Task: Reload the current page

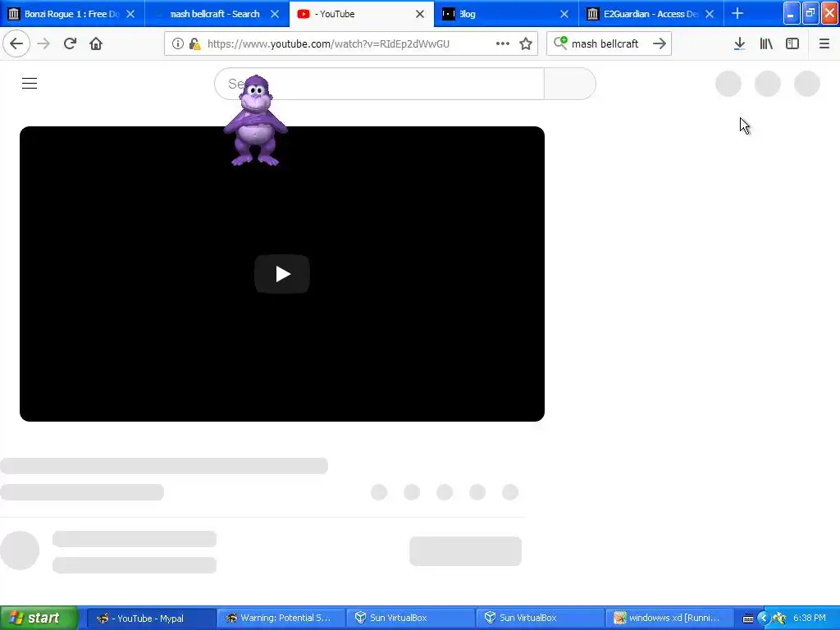Action: 70,43
